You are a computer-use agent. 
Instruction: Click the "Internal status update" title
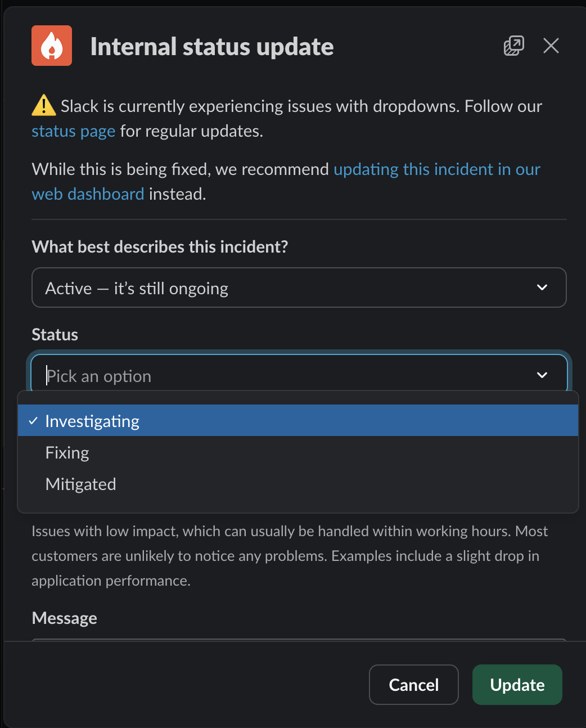click(x=212, y=47)
